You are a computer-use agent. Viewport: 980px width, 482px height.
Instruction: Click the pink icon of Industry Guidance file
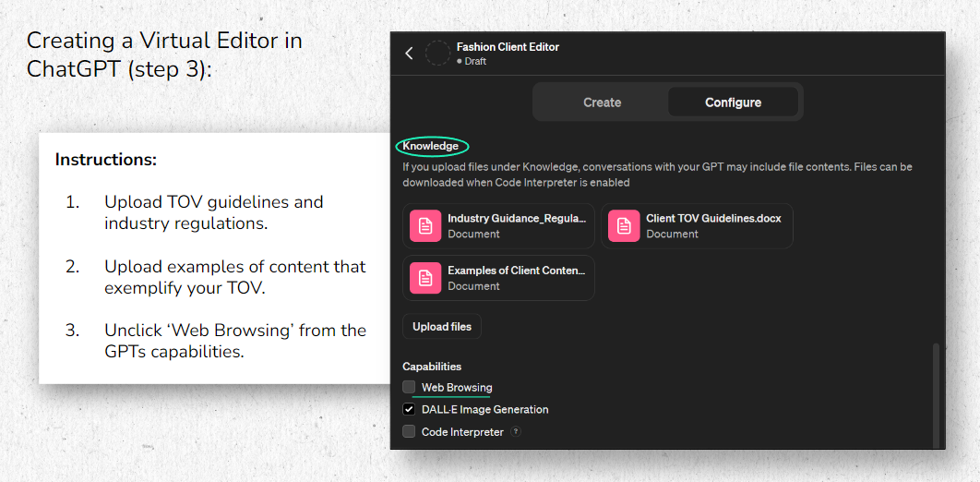425,225
